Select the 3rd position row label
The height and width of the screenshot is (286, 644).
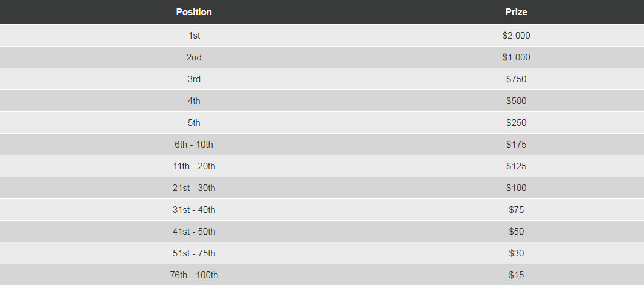click(x=194, y=79)
